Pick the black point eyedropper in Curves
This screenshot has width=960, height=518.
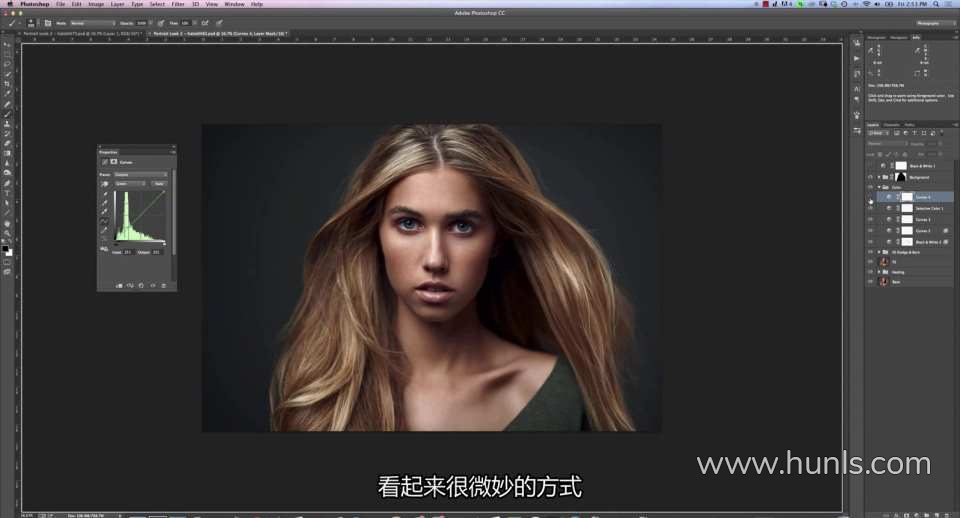[x=105, y=194]
